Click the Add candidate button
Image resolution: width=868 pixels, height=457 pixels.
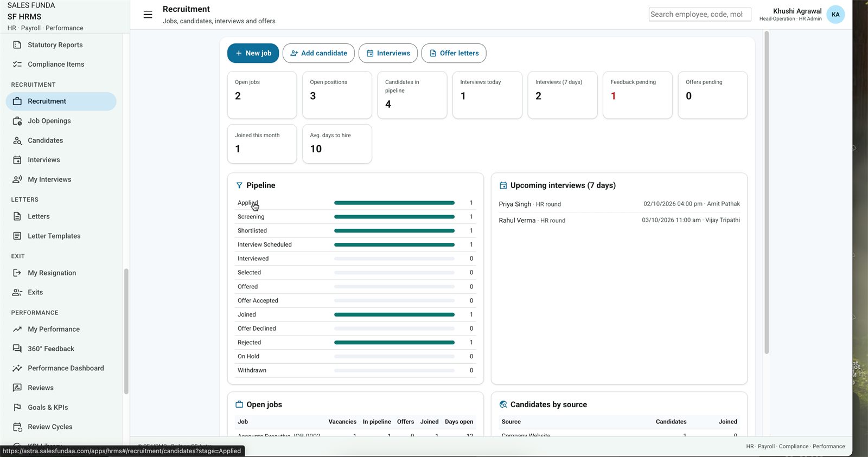pos(318,53)
